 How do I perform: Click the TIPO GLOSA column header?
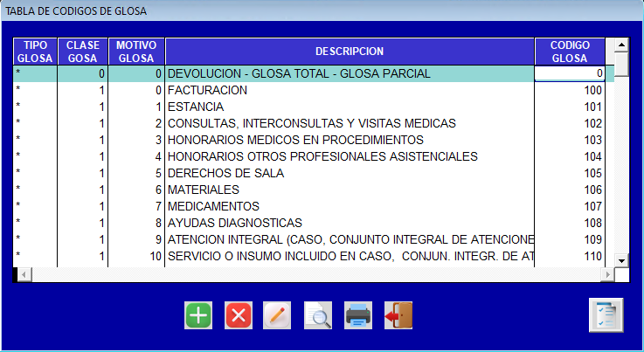pyautogui.click(x=35, y=52)
